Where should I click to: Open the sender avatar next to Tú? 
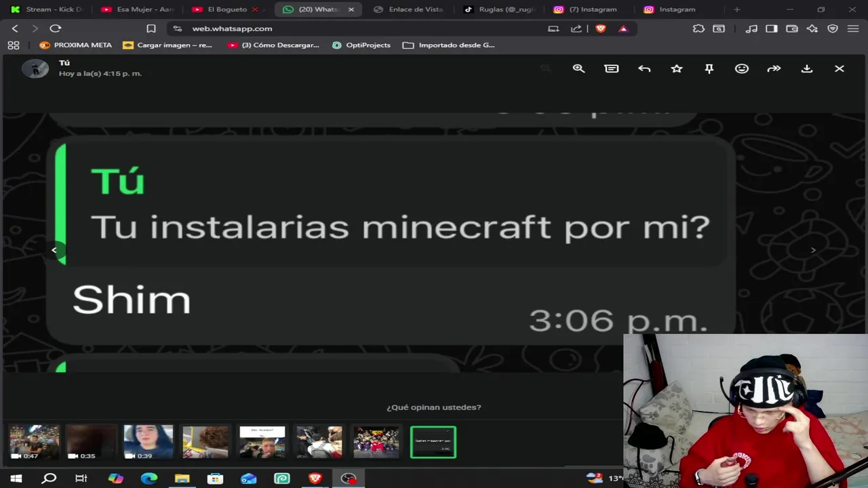(35, 68)
